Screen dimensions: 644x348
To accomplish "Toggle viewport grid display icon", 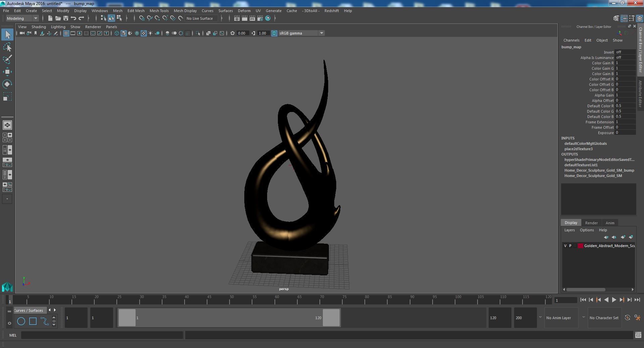I will click(x=66, y=33).
